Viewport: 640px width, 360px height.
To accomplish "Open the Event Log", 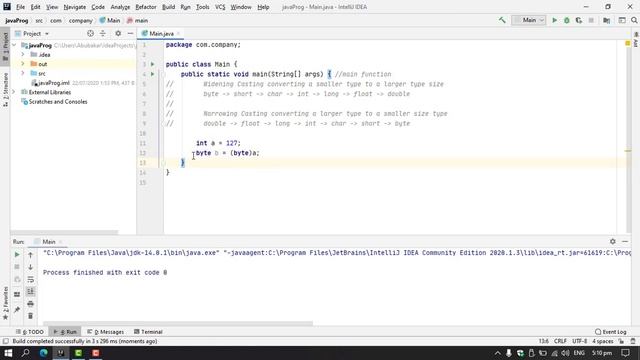I will tap(611, 332).
